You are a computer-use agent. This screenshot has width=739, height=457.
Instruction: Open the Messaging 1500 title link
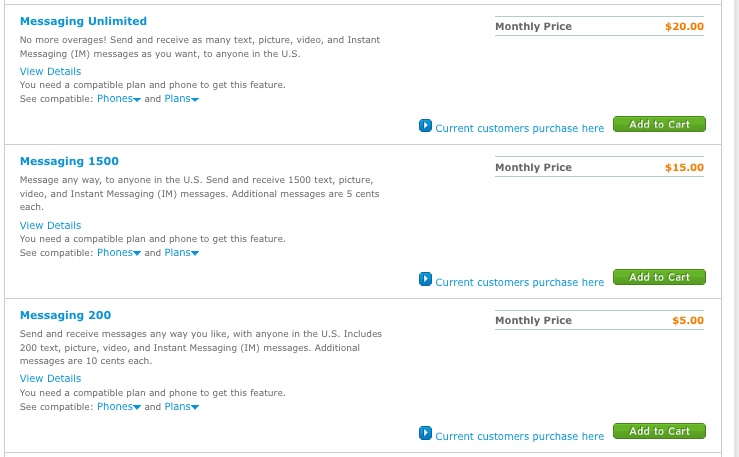[x=69, y=161]
